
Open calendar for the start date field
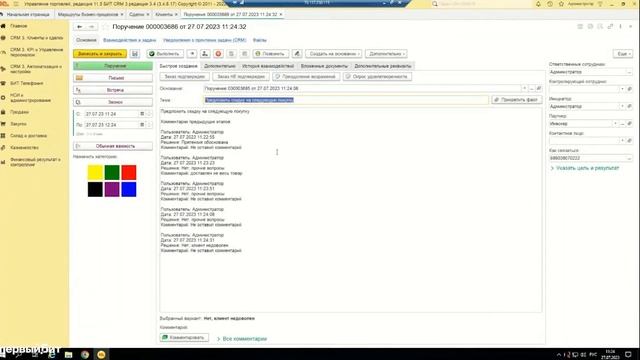pyautogui.click(x=142, y=114)
